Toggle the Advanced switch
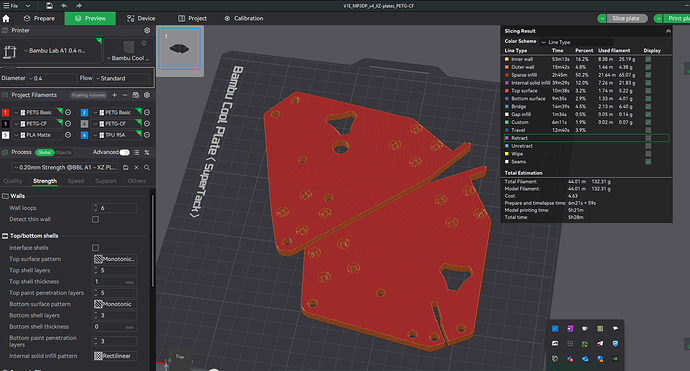 pos(125,152)
